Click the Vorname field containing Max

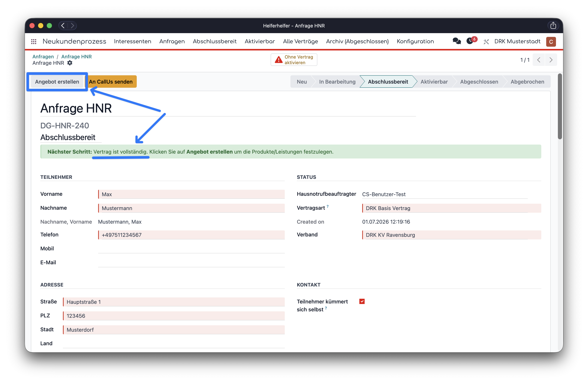192,194
